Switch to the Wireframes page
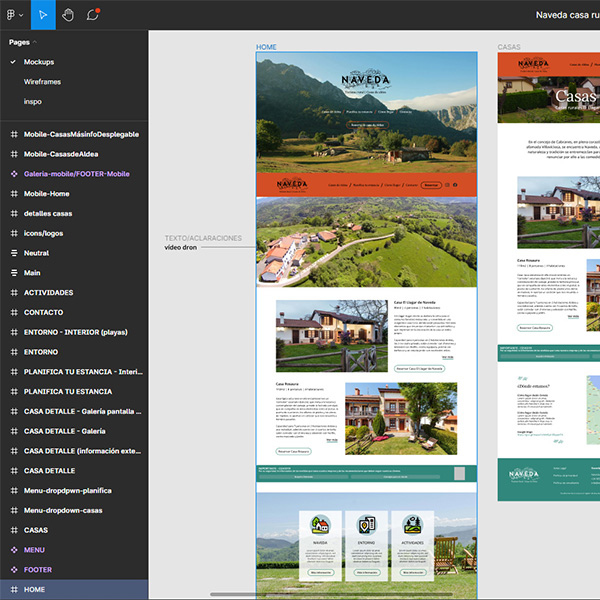 coord(42,82)
